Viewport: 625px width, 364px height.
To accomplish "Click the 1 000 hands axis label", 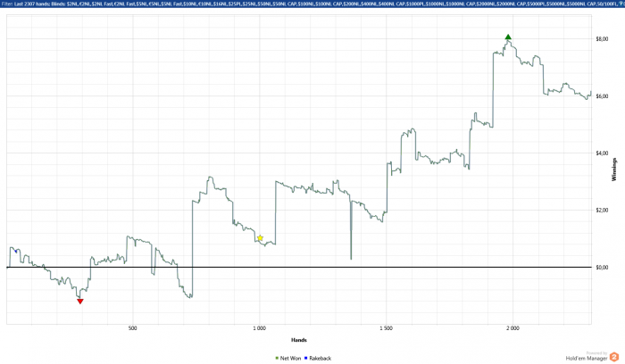I will 259,328.
